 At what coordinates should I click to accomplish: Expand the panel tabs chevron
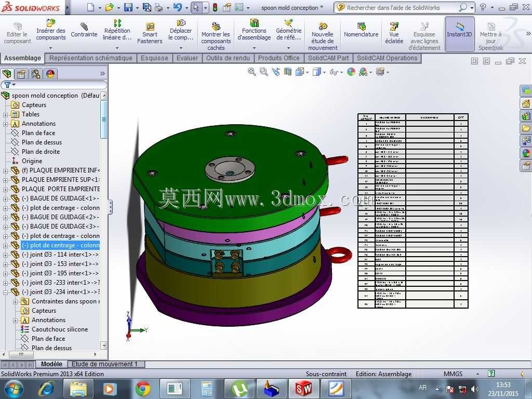[x=102, y=74]
